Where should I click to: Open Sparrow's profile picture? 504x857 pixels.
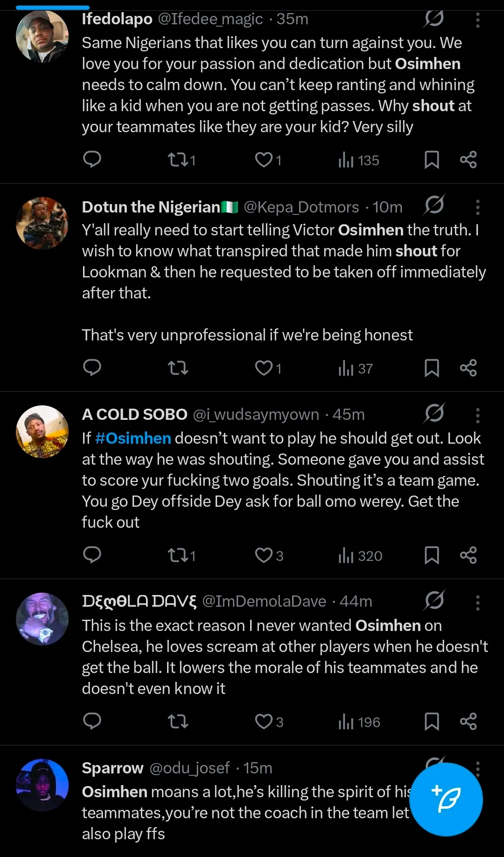[x=42, y=785]
